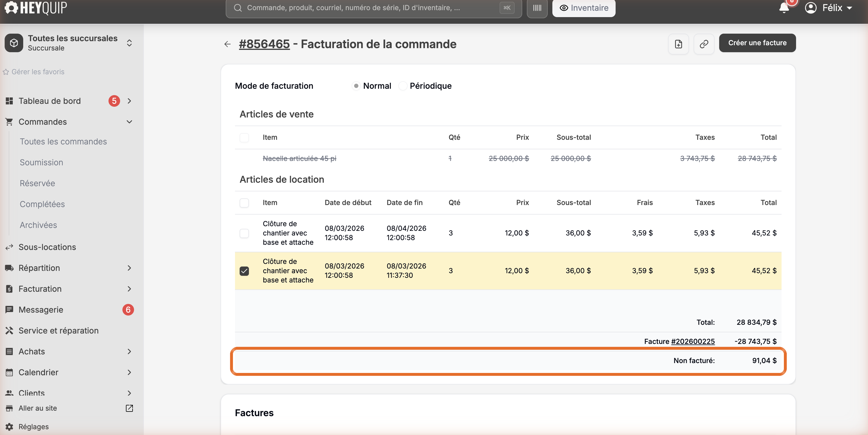Open the Archivées submenu item
Screen dimensions: 868x435
(38, 225)
